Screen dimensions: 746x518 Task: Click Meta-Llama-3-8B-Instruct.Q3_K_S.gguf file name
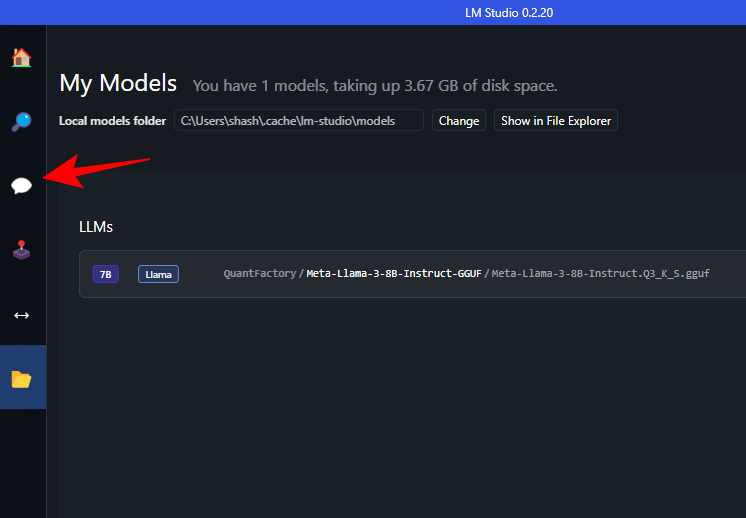coord(600,274)
